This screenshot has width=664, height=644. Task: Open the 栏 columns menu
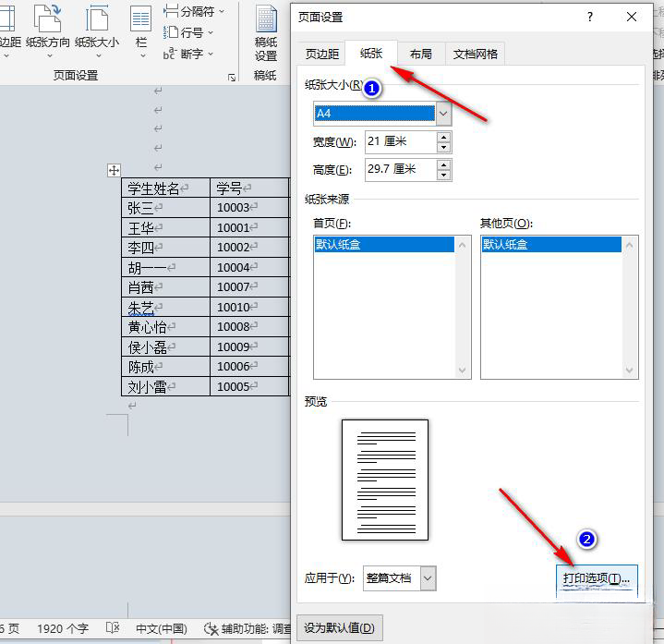coord(141,31)
